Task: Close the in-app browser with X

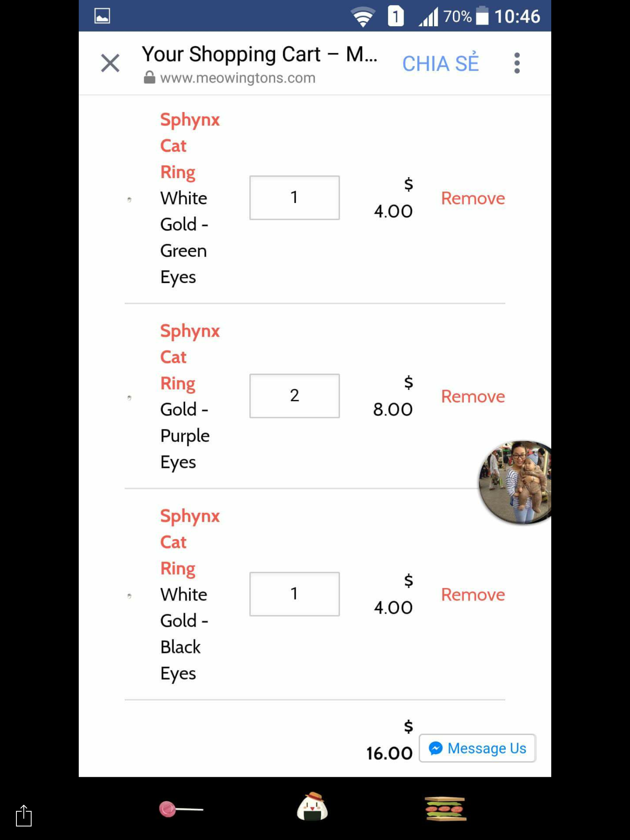Action: click(110, 63)
